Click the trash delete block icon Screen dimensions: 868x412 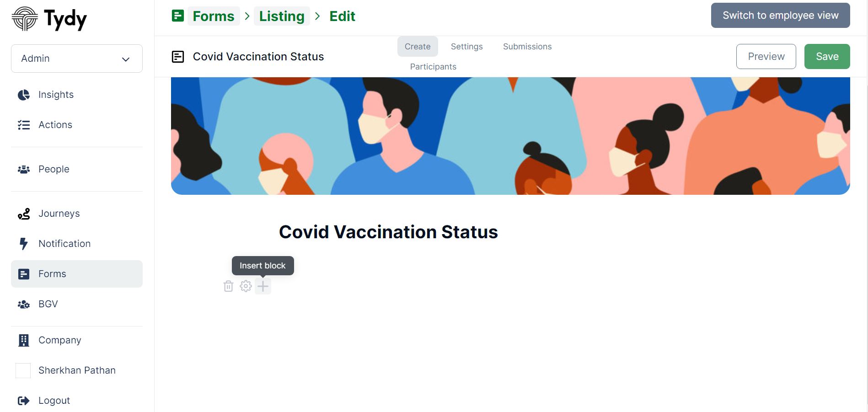pyautogui.click(x=228, y=286)
